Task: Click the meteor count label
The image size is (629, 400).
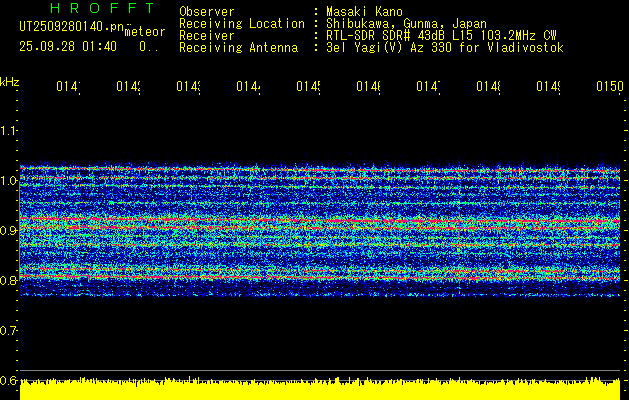Action: pyautogui.click(x=144, y=32)
